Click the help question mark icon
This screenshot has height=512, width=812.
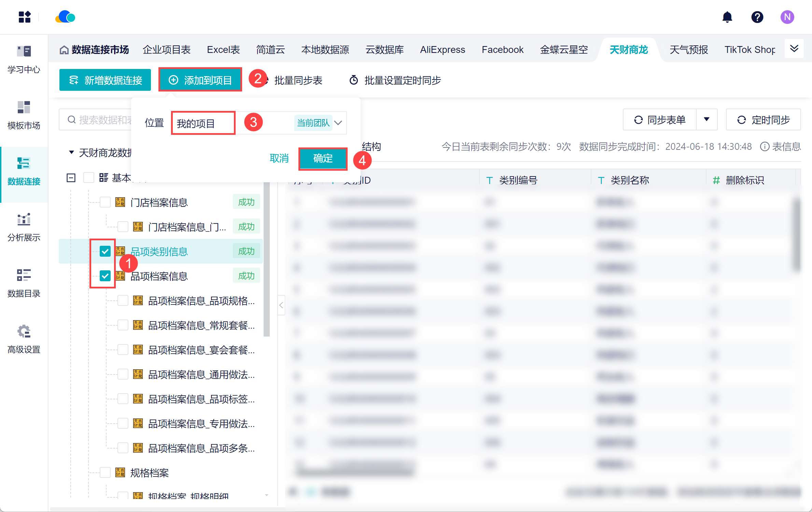[x=757, y=17]
